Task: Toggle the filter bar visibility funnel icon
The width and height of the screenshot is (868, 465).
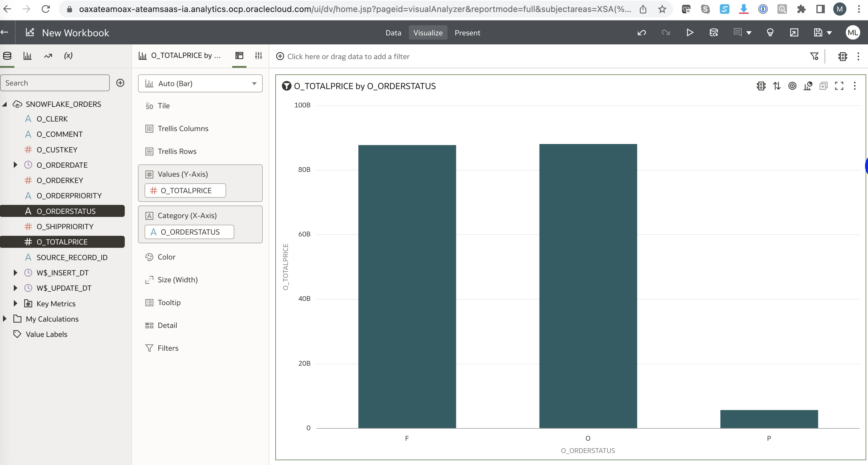Action: pyautogui.click(x=814, y=56)
